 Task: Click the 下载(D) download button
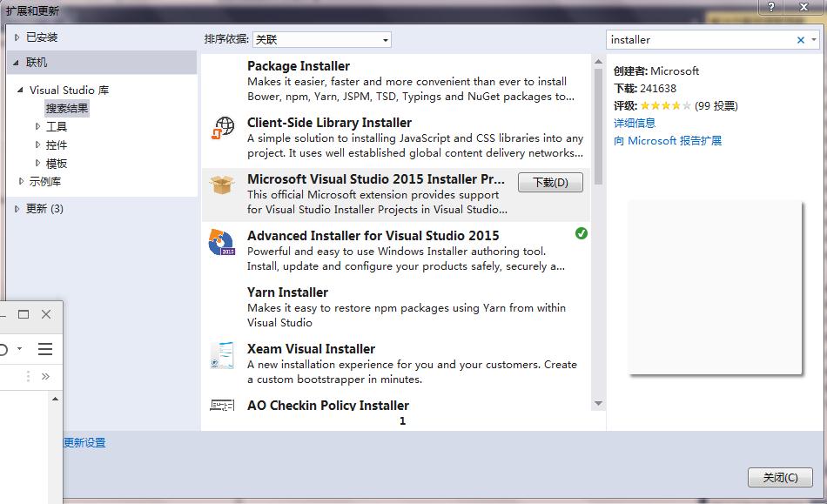[550, 183]
